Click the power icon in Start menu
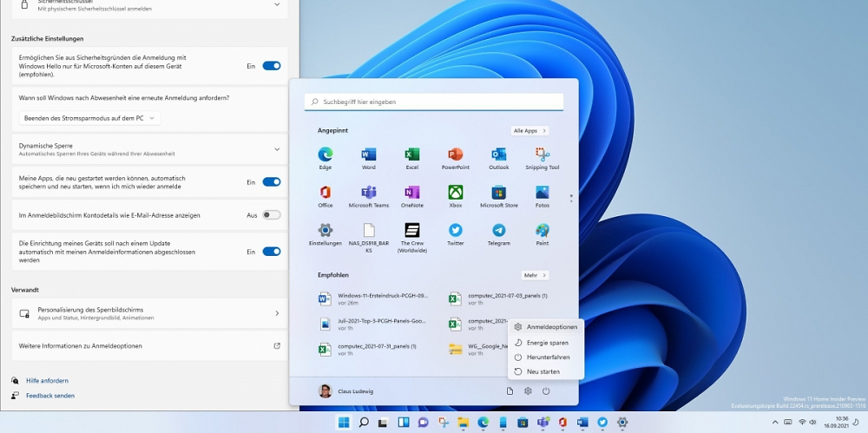 pos(546,391)
